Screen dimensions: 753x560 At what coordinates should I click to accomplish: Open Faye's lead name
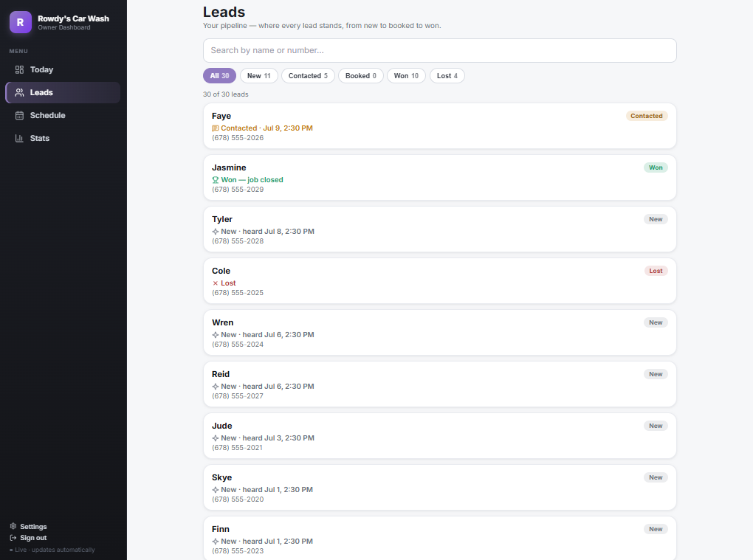[221, 116]
